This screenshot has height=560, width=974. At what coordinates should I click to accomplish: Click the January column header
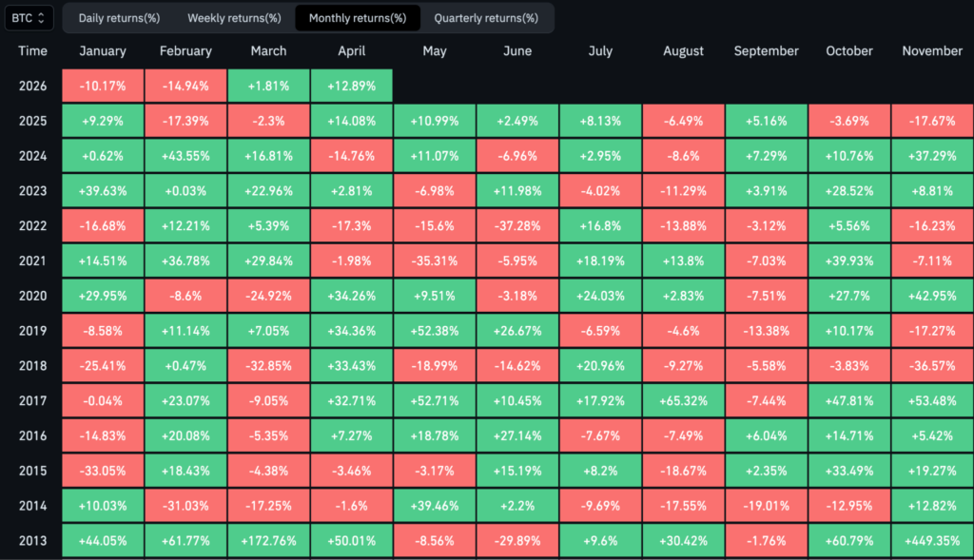click(103, 51)
